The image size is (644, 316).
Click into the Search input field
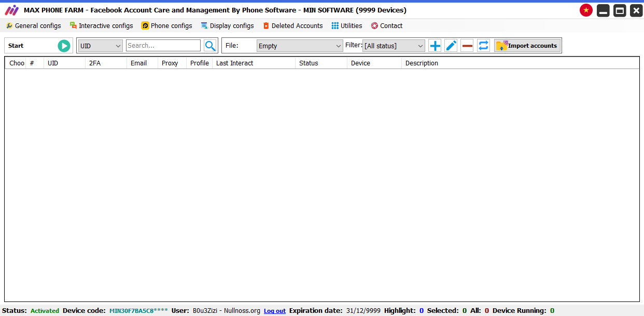(163, 46)
